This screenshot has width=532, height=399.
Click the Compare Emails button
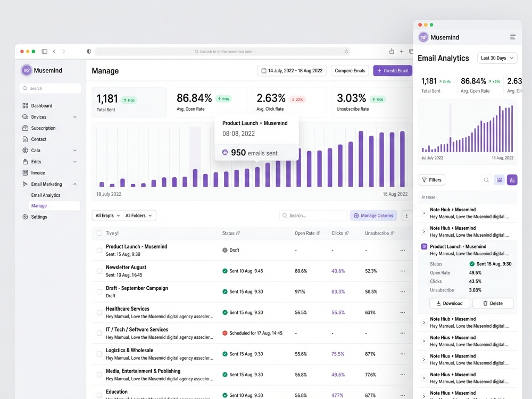(350, 71)
